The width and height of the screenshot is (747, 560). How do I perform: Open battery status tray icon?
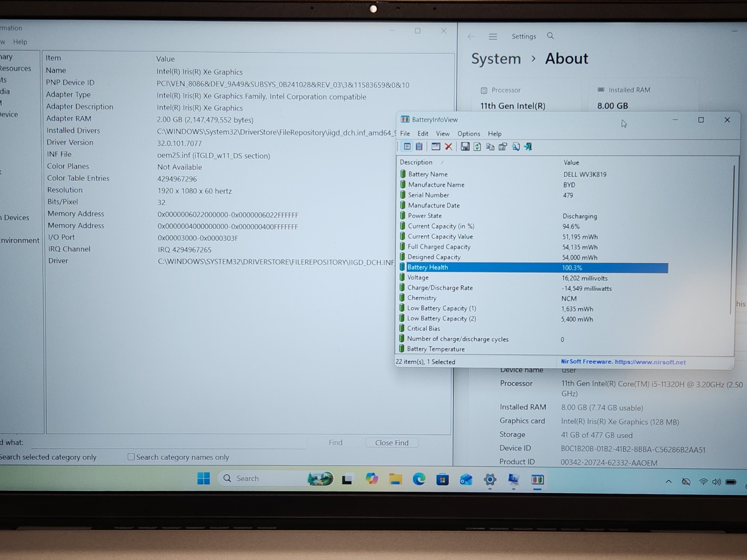[731, 482]
